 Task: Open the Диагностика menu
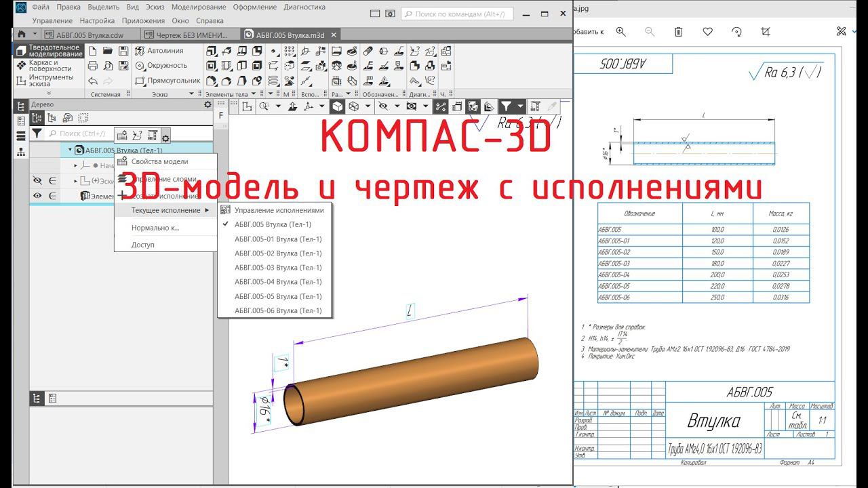click(304, 7)
